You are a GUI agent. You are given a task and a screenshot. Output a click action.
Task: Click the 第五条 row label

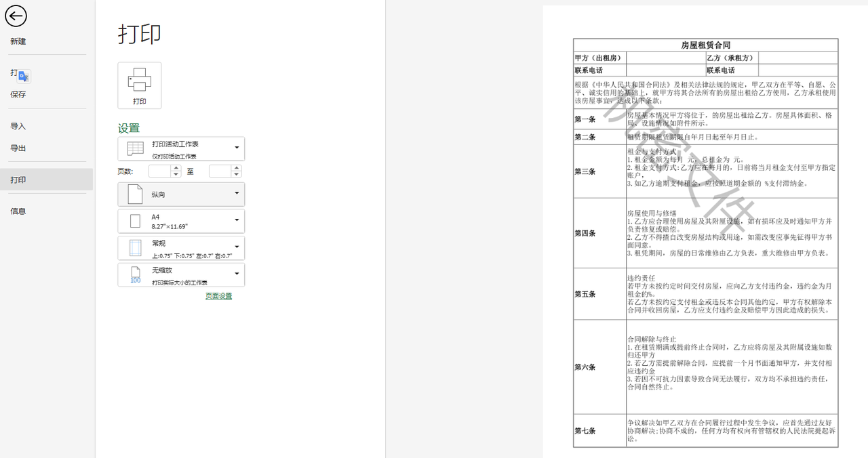[585, 294]
